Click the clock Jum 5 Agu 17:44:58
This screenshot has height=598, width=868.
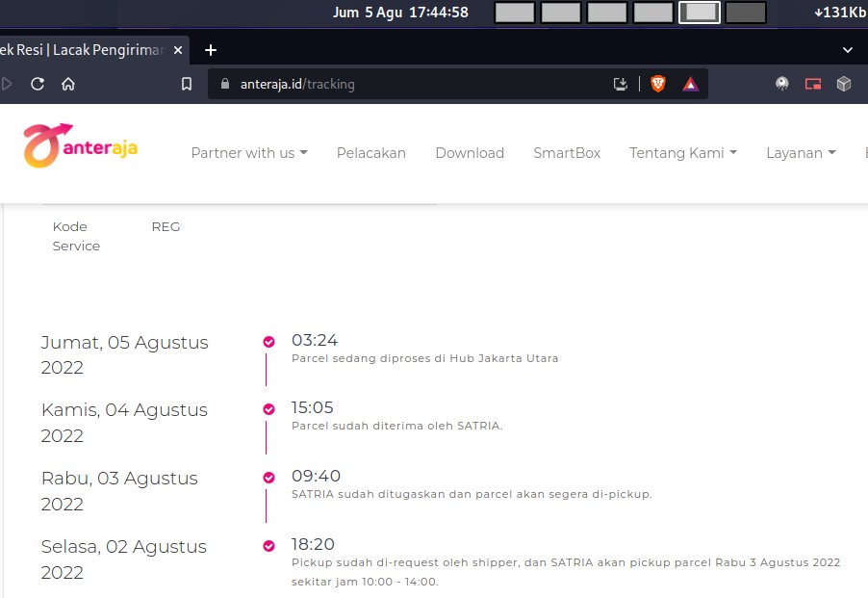point(400,13)
